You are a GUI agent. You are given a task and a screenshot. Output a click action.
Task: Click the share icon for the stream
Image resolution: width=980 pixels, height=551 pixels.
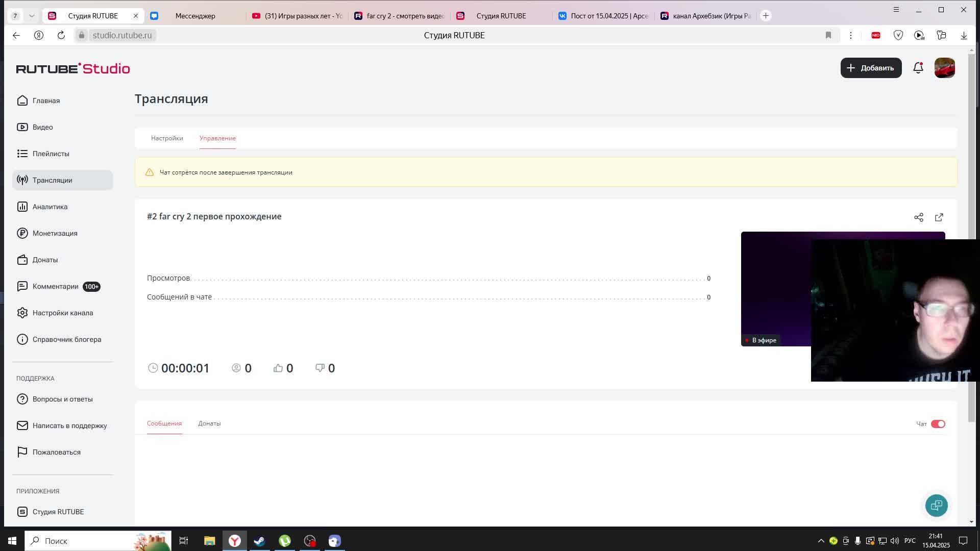(x=918, y=217)
